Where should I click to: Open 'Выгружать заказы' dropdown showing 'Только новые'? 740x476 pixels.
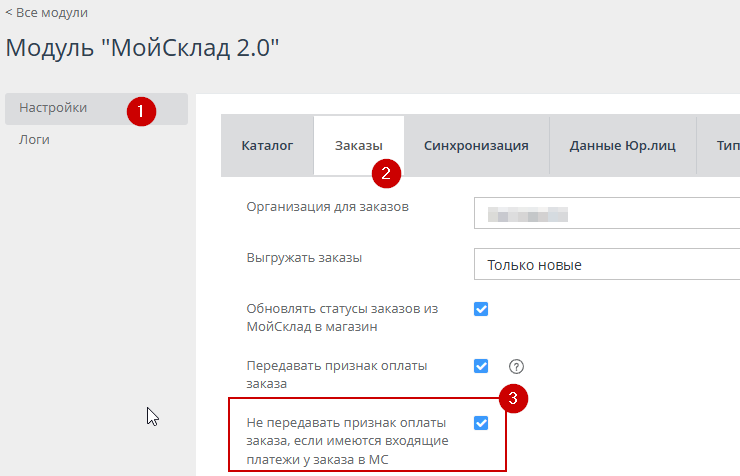pyautogui.click(x=607, y=264)
